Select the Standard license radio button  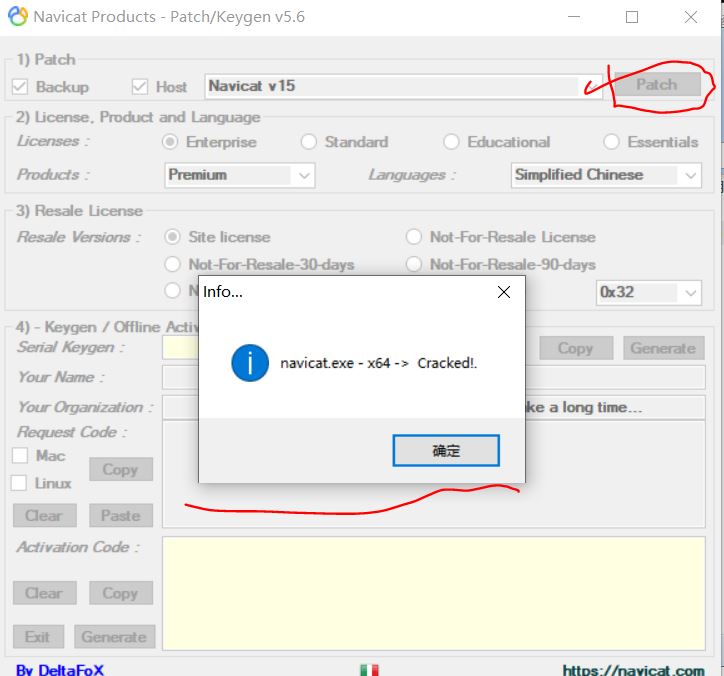pyautogui.click(x=309, y=142)
